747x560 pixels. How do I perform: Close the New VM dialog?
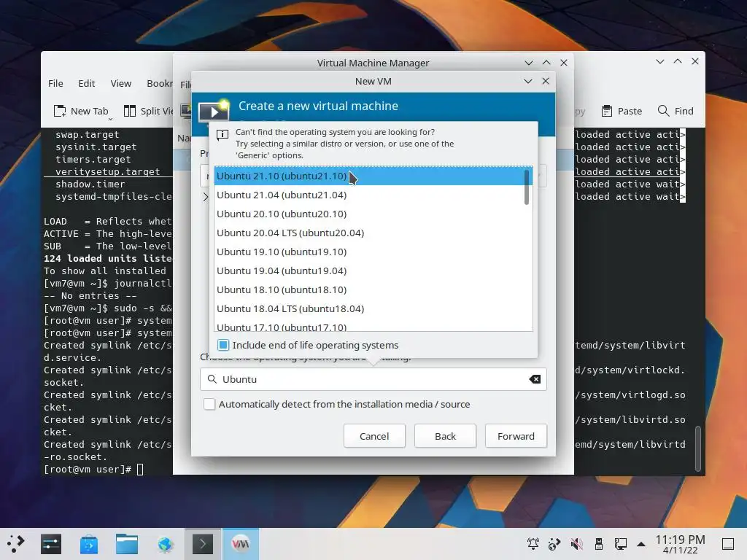pyautogui.click(x=546, y=82)
